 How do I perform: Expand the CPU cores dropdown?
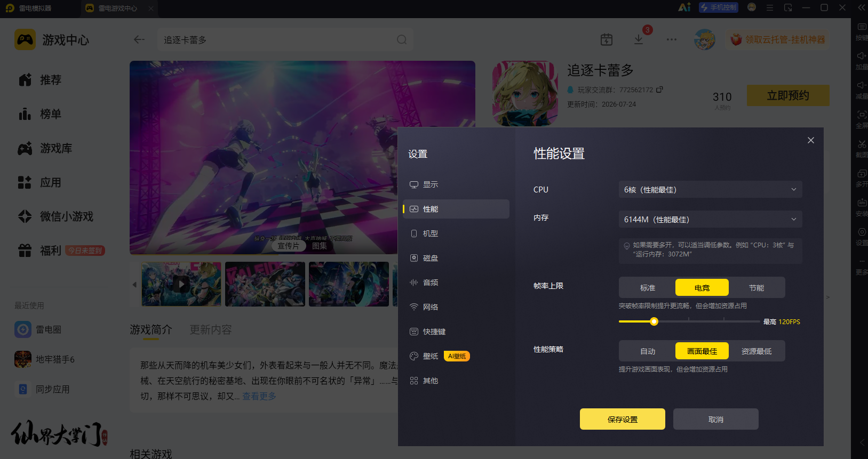[x=710, y=189]
